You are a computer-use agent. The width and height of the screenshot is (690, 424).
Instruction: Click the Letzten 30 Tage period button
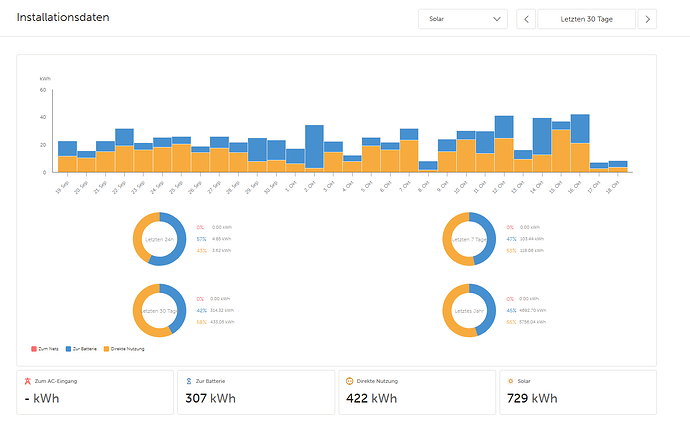point(587,19)
